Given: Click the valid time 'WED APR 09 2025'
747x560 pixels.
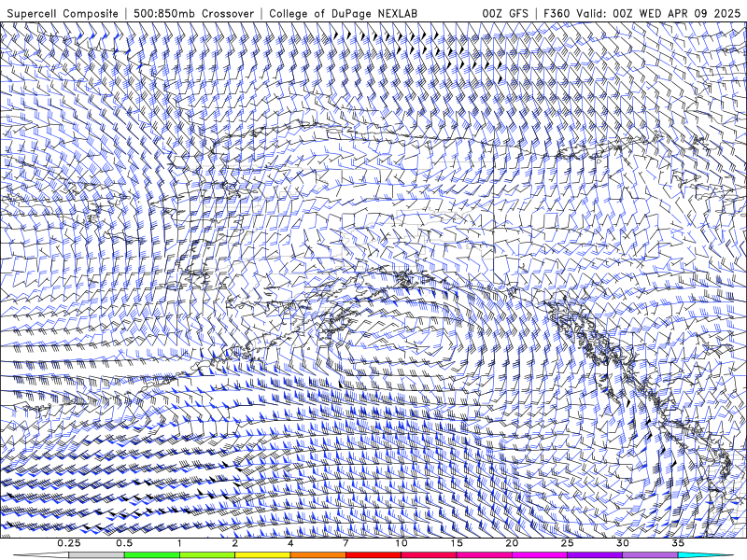Looking at the screenshot, I should tap(689, 13).
